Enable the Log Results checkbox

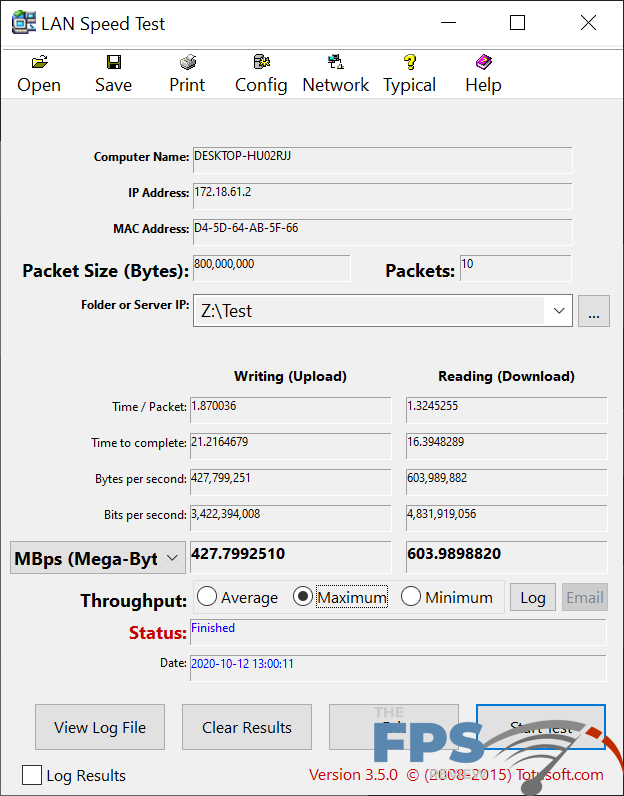tap(31, 775)
